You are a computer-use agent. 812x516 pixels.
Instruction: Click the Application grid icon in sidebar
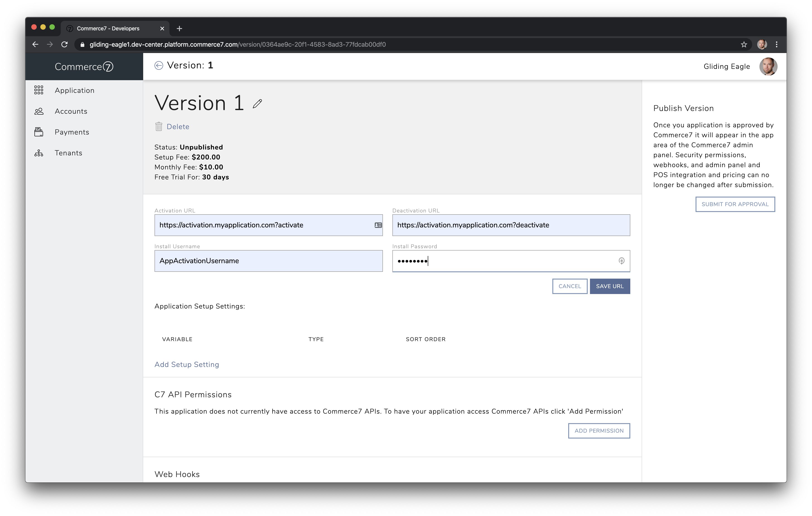point(39,90)
